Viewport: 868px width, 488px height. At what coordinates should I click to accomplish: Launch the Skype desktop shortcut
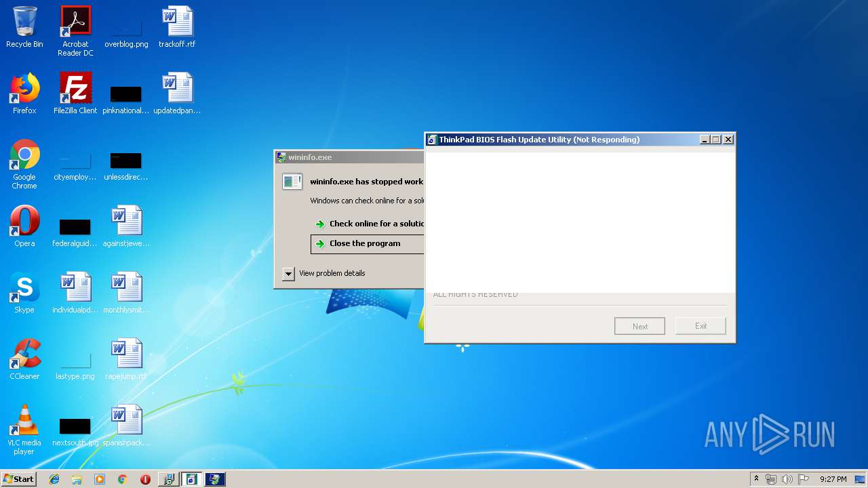click(24, 293)
